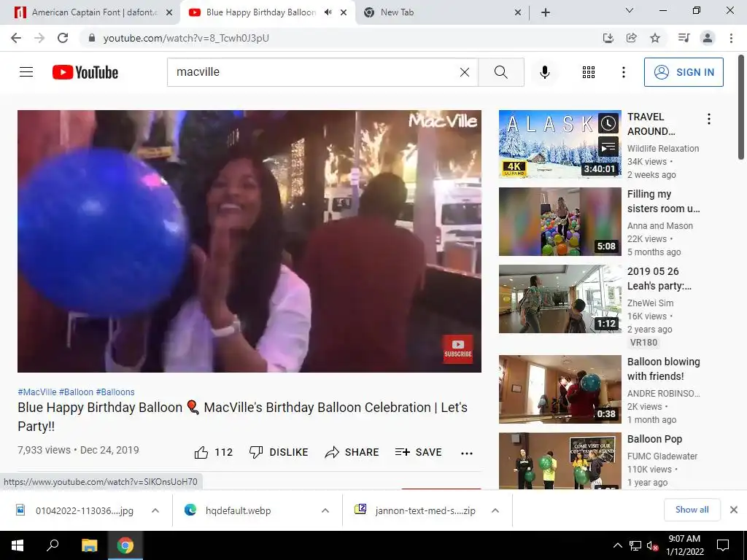Share this page from the address bar

(632, 38)
